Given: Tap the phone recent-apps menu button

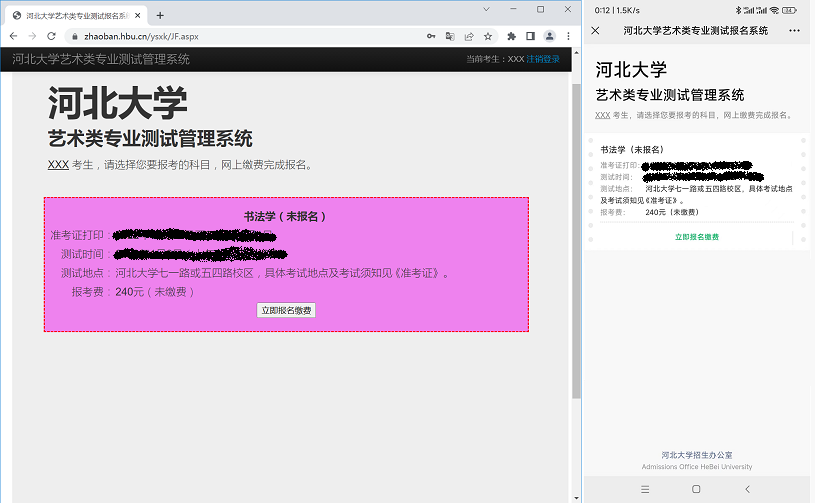Looking at the screenshot, I should pyautogui.click(x=645, y=489).
